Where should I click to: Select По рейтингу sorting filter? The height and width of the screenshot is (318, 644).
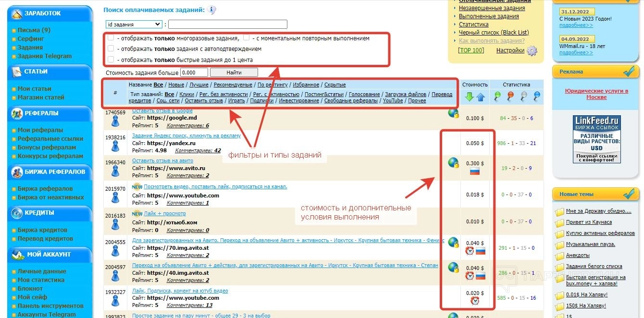[x=272, y=85]
